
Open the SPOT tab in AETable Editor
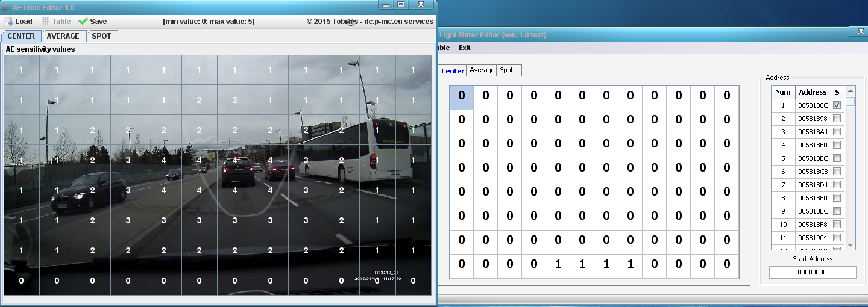coord(101,36)
